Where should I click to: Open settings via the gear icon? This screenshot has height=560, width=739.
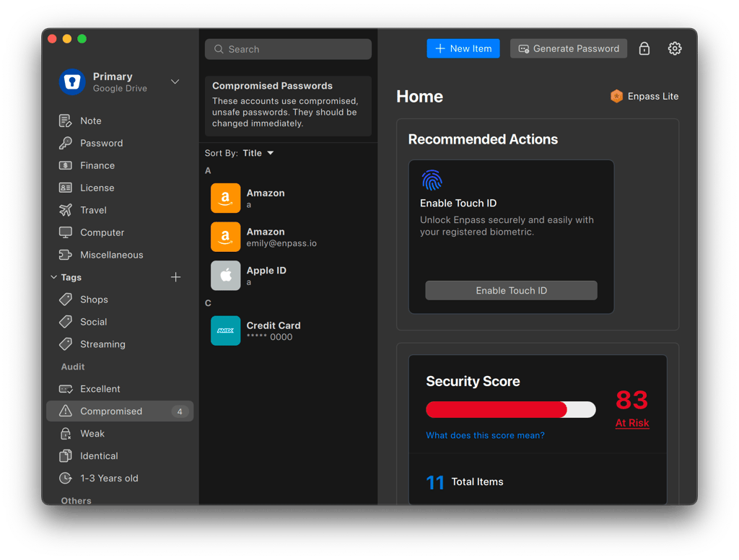(x=675, y=48)
